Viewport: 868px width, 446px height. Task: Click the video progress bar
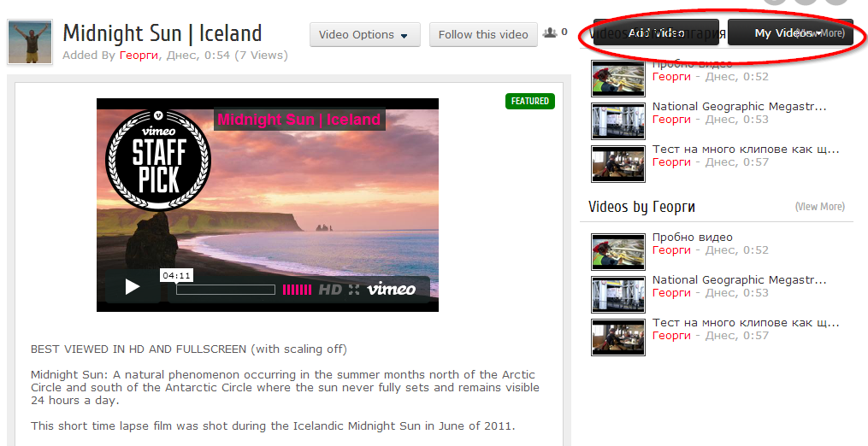tap(226, 290)
